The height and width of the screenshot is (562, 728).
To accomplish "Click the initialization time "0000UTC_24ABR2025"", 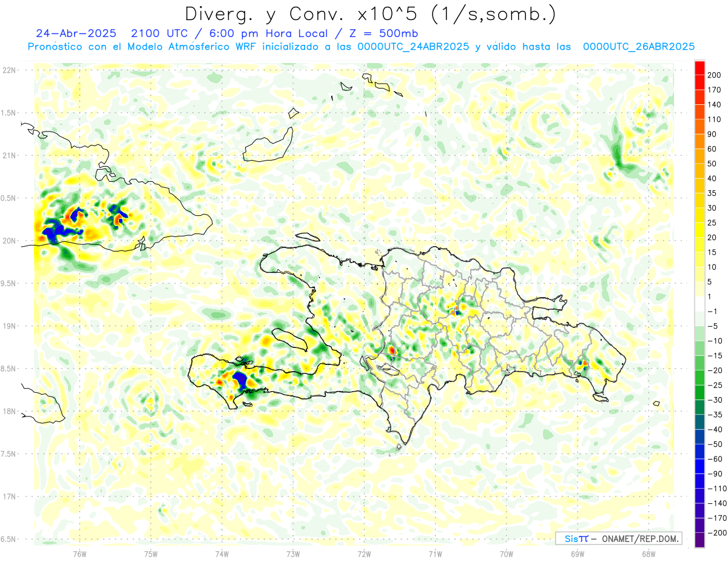I will pyautogui.click(x=413, y=47).
